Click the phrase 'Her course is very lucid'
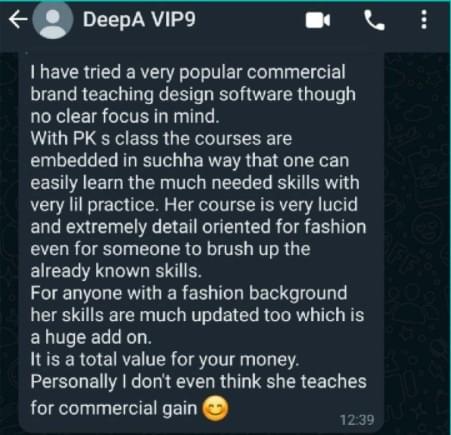451x435 pixels. tap(261, 204)
